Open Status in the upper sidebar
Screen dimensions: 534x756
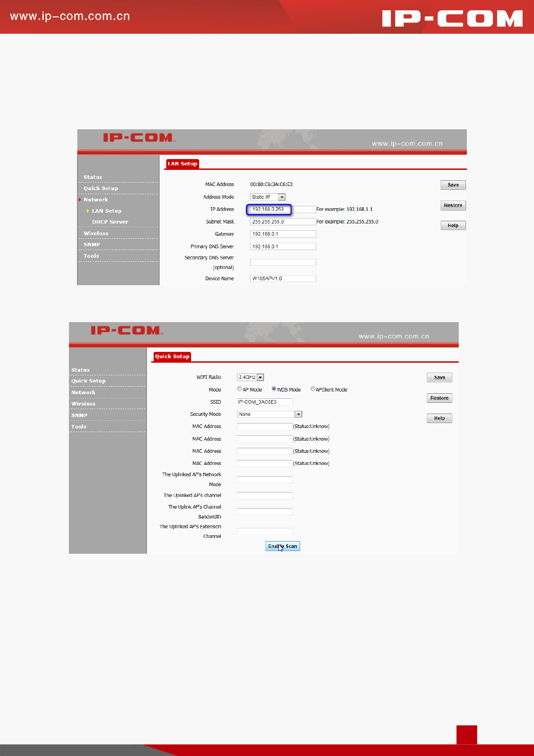coord(93,177)
